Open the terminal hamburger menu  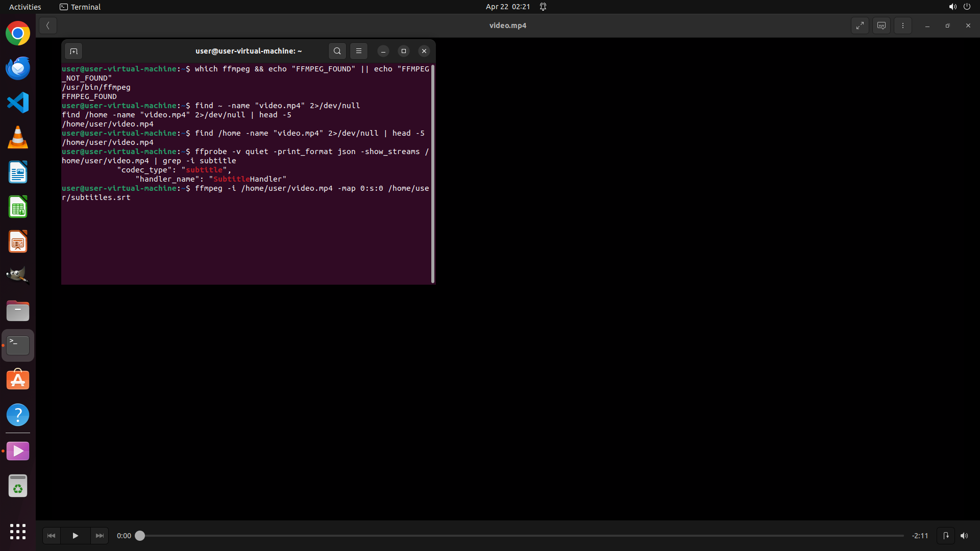pos(359,51)
